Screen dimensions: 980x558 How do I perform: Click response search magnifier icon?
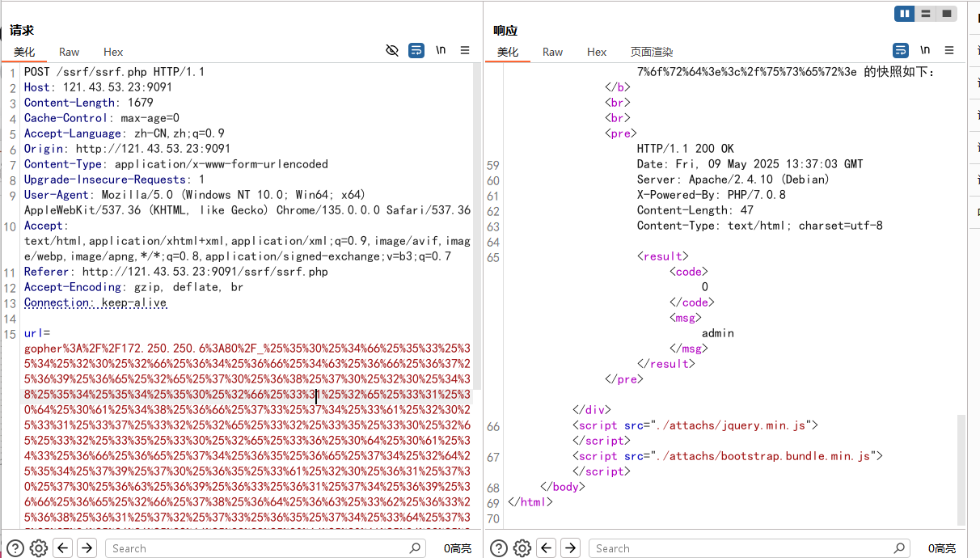[898, 548]
